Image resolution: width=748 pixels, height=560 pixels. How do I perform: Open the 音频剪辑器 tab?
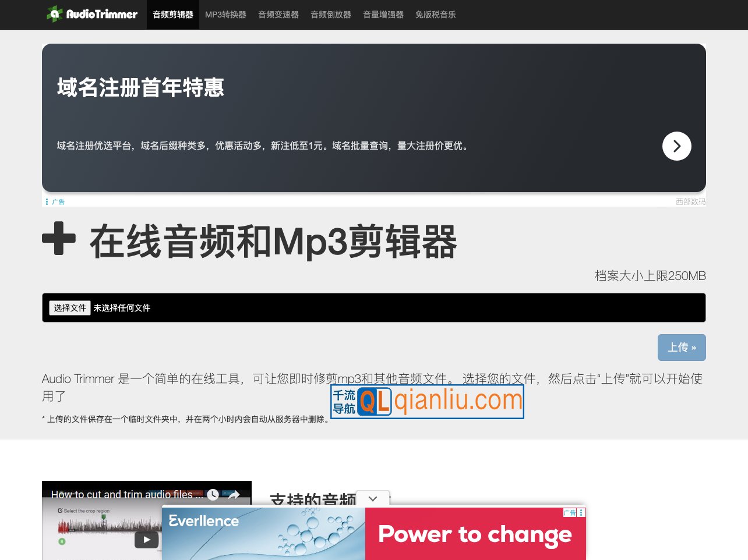coord(172,15)
